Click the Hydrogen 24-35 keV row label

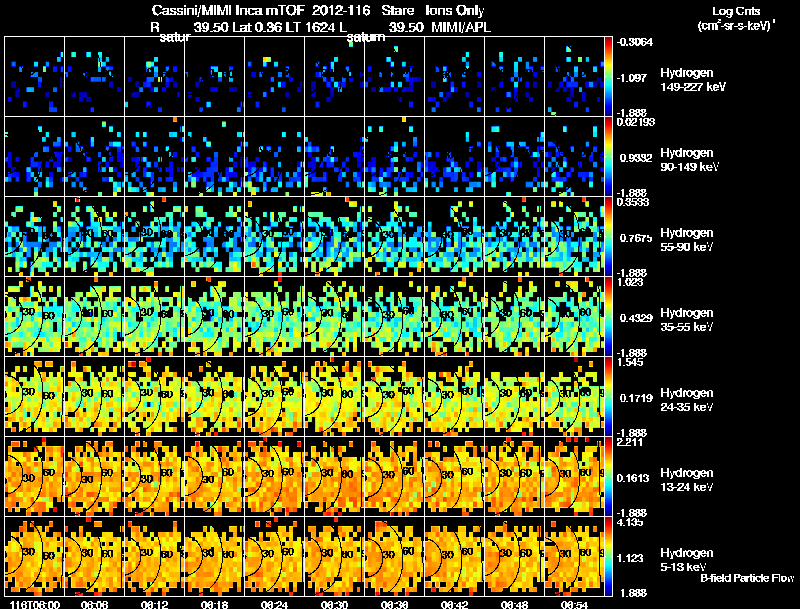click(687, 400)
